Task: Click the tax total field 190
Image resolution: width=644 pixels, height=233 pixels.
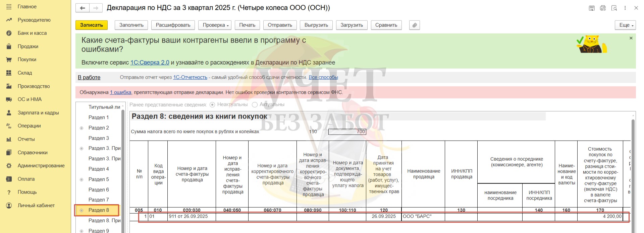Action: [x=347, y=132]
